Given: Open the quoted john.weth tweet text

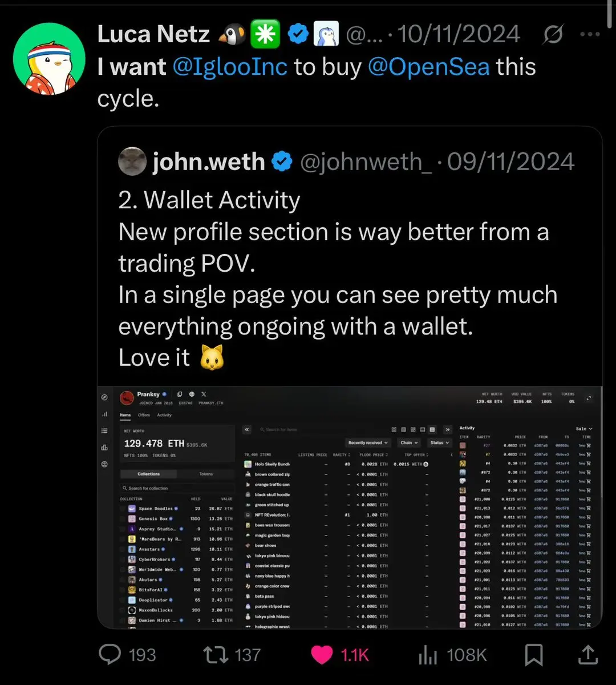Looking at the screenshot, I should click(338, 279).
